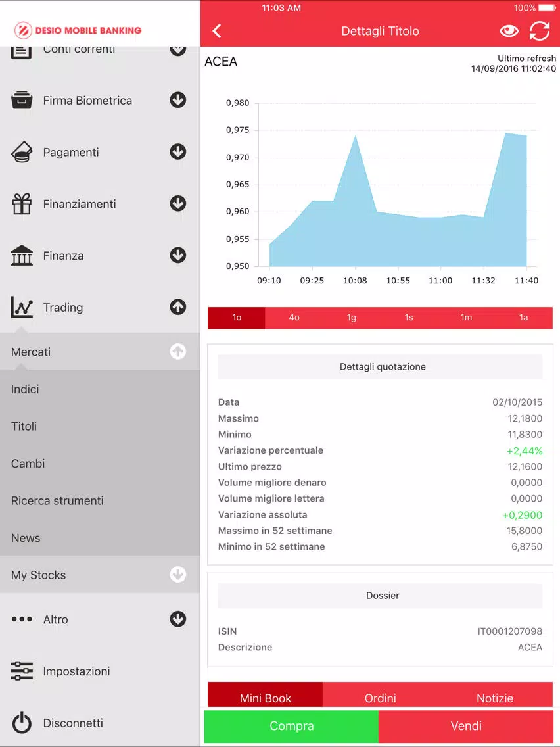The image size is (560, 747).
Task: Click the green Compra button
Action: (291, 725)
